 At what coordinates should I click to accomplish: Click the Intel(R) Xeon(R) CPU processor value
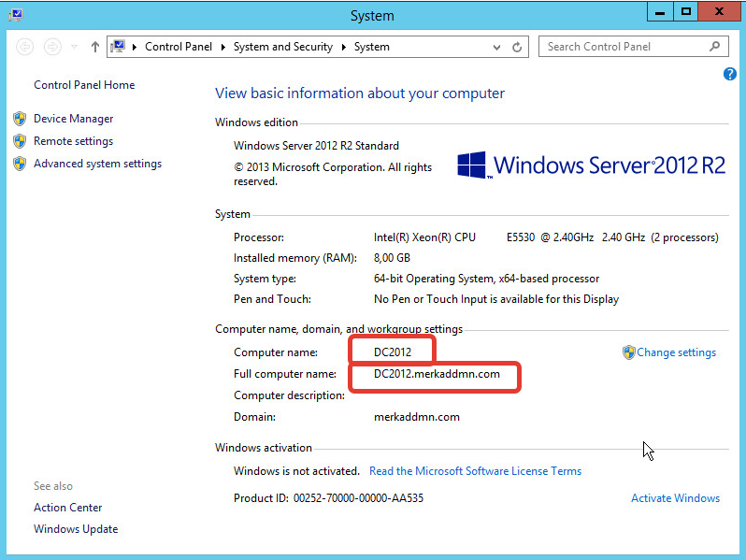point(546,237)
